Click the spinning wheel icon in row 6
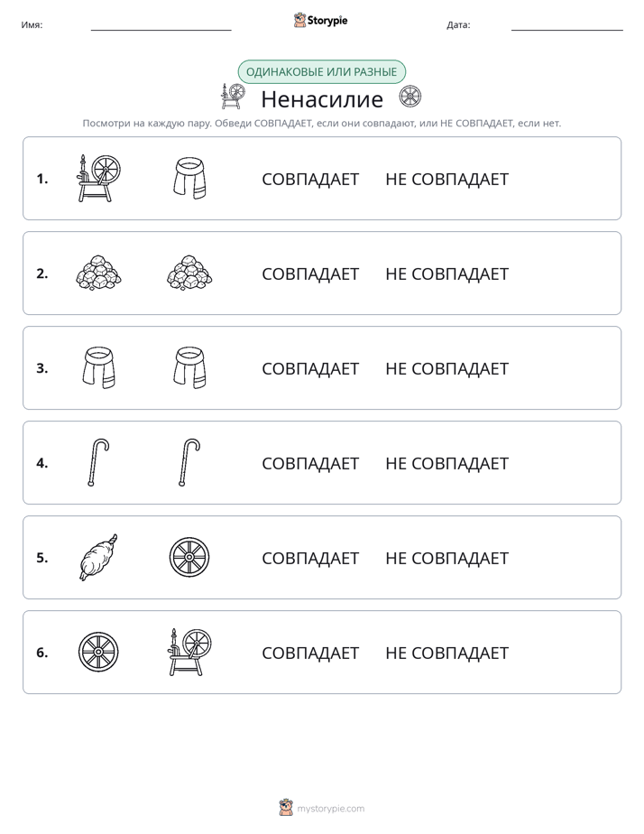This screenshot has height=834, width=644. coord(189,652)
